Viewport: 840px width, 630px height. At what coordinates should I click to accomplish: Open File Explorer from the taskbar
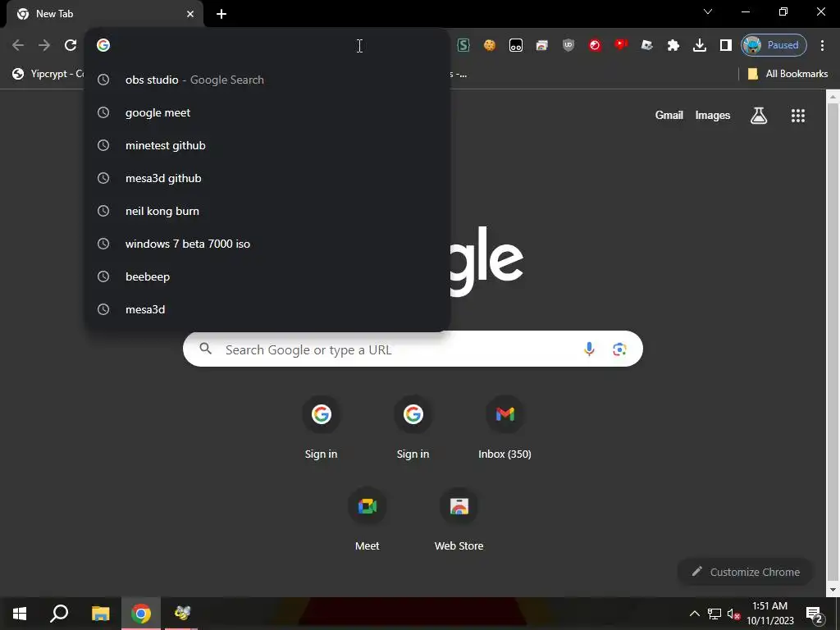pos(100,614)
